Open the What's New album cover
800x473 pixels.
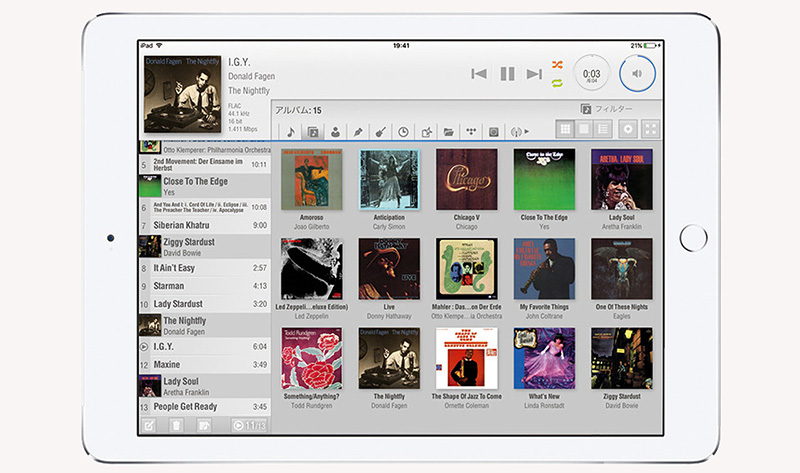544,358
